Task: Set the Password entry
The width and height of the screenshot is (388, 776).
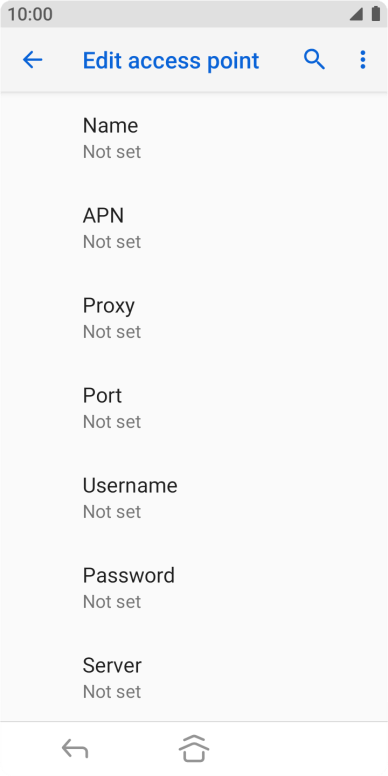Action: [x=194, y=588]
